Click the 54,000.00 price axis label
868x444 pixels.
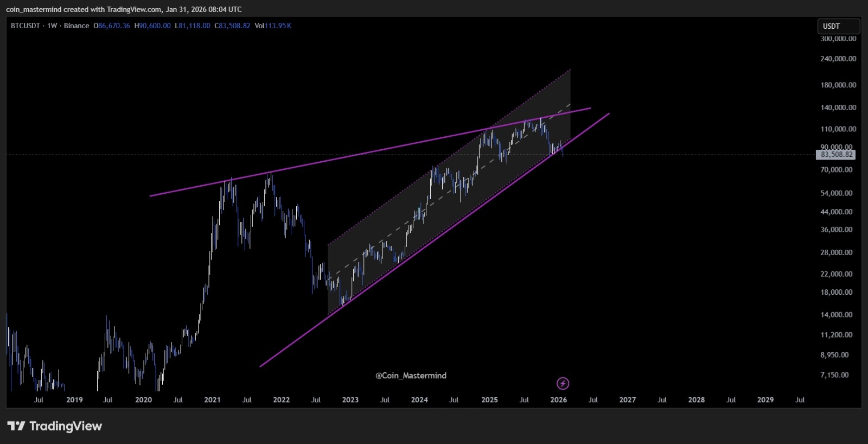[x=837, y=193]
